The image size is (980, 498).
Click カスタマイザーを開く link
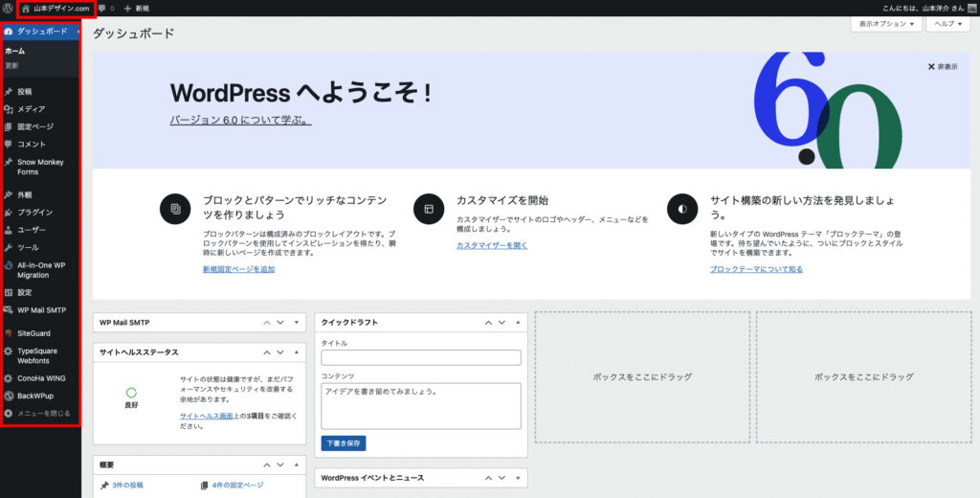click(492, 245)
